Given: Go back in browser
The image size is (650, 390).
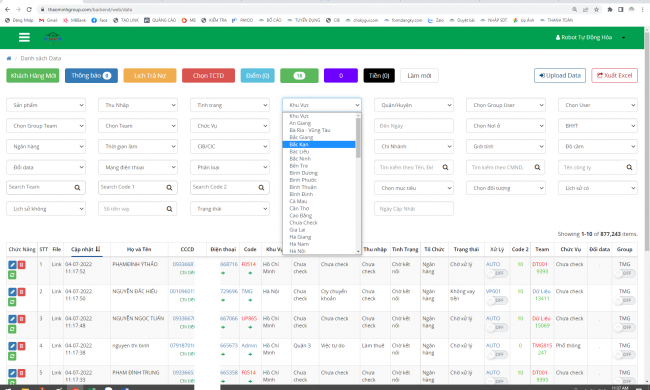Looking at the screenshot, I should click(7, 9).
